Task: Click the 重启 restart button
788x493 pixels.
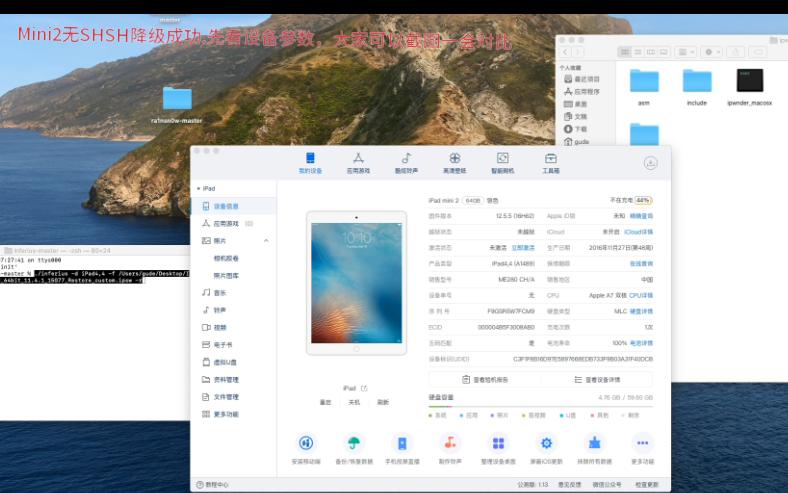Action: (x=326, y=402)
